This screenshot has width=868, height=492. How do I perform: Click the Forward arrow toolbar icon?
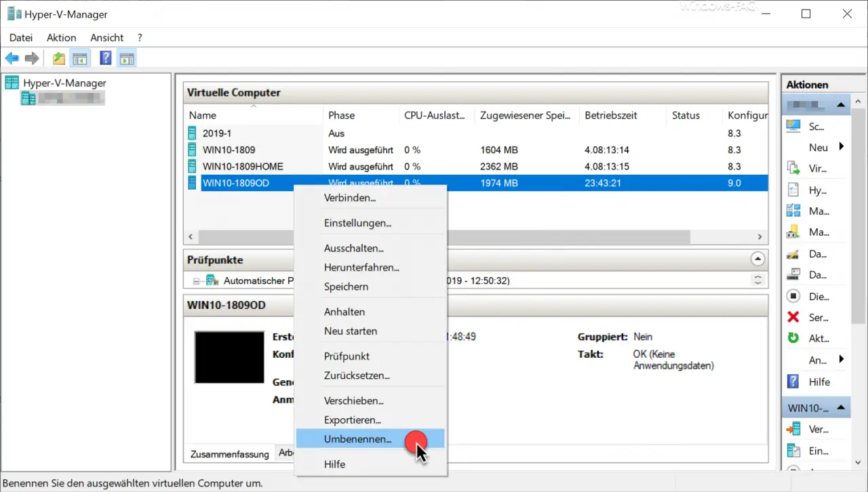(x=32, y=58)
